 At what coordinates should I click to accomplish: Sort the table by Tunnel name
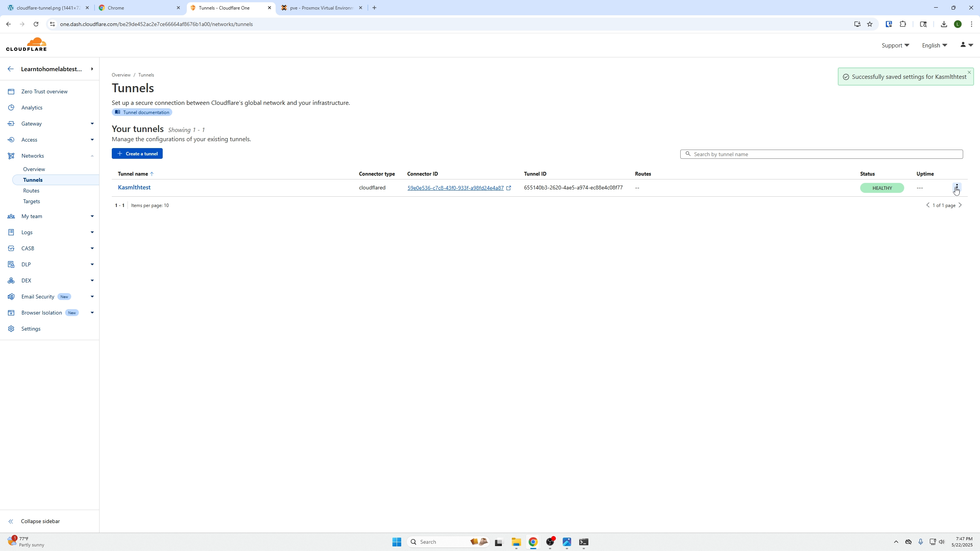point(135,174)
